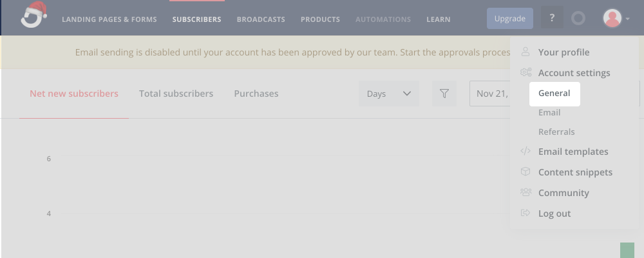Select General under Account settings
The image size is (644, 258).
(554, 93)
